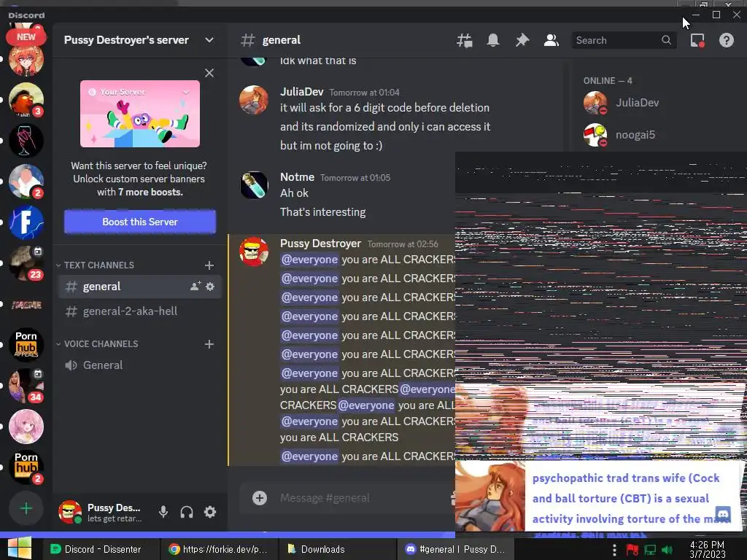The width and height of the screenshot is (747, 560).
Task: Select JuliaDev in online members list
Action: click(637, 103)
